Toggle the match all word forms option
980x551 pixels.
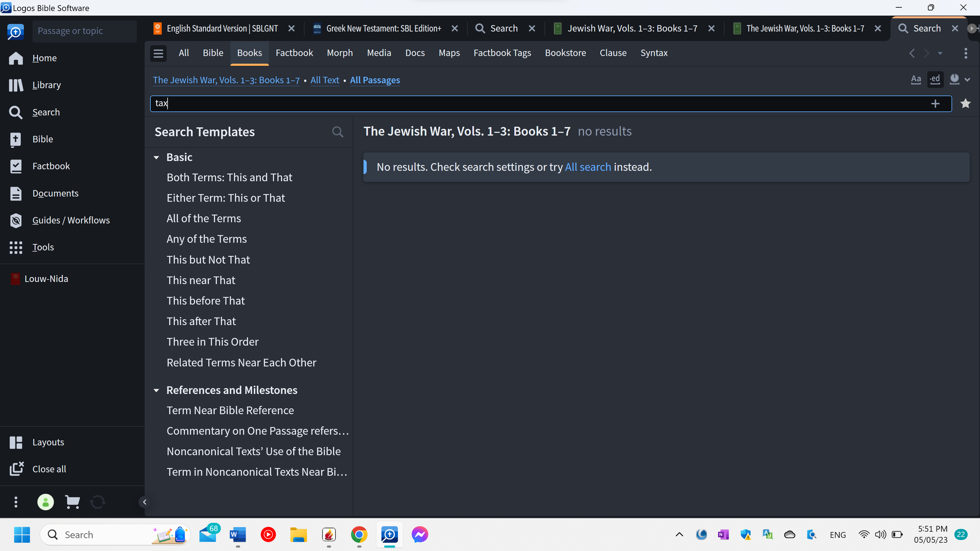point(935,80)
